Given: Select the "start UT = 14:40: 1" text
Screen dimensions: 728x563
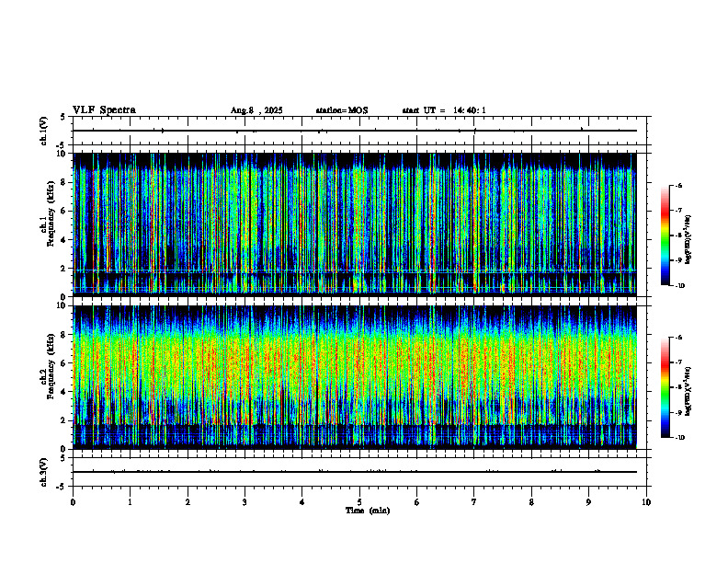Looking at the screenshot, I should [444, 110].
